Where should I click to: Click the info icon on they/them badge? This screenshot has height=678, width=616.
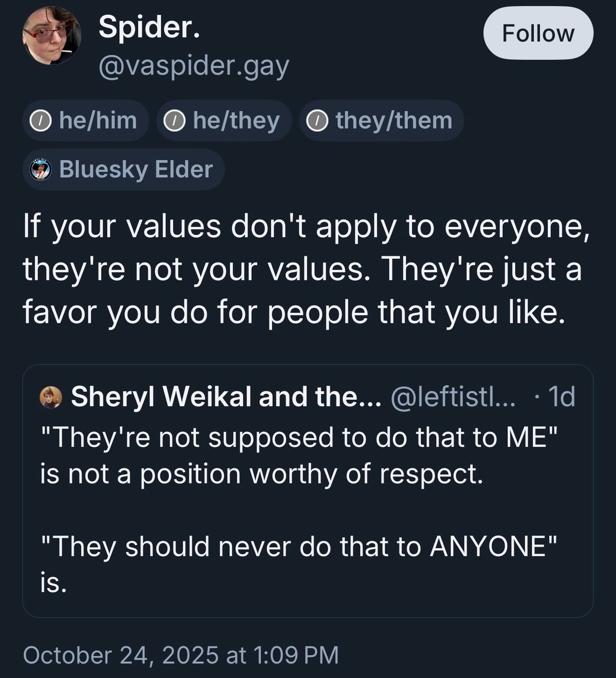(318, 120)
